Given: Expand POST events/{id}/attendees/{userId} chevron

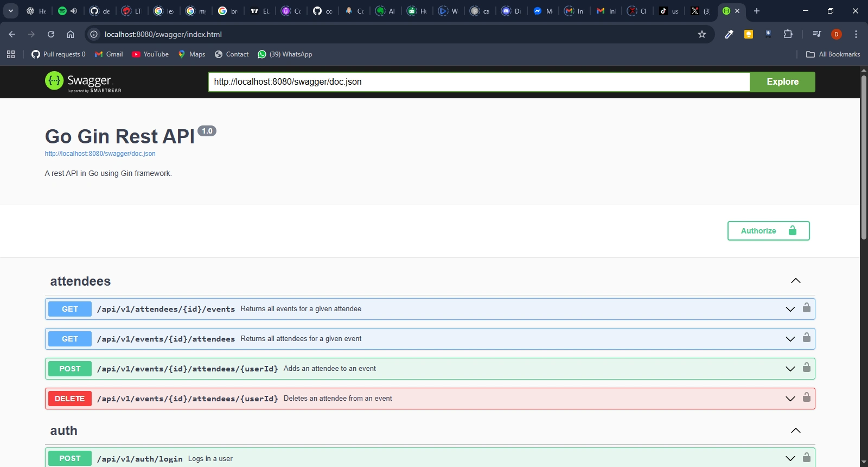Looking at the screenshot, I should pyautogui.click(x=790, y=369).
